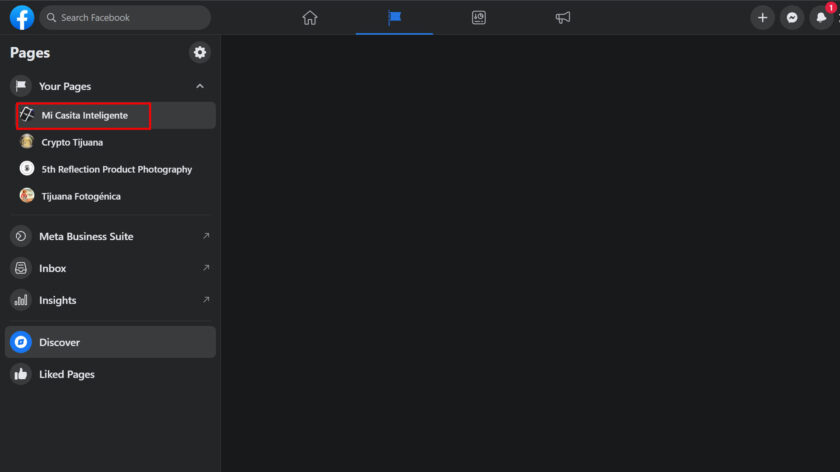Open Pages settings gear icon
The image size is (840, 472).
[x=200, y=52]
